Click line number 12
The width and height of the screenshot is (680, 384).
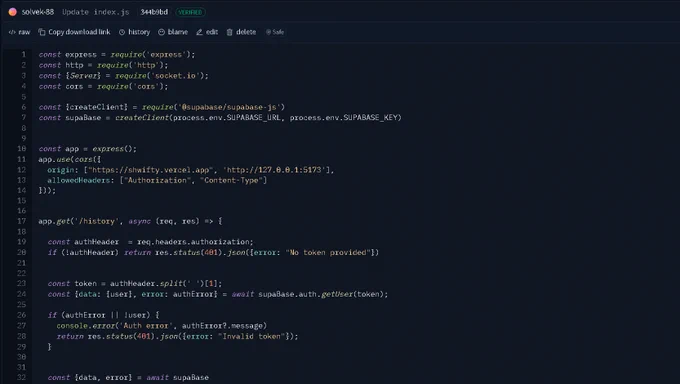pyautogui.click(x=22, y=170)
